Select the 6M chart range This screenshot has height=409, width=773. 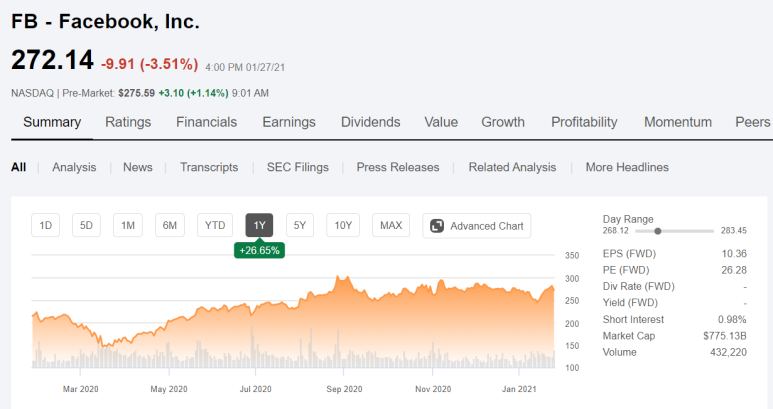point(170,225)
